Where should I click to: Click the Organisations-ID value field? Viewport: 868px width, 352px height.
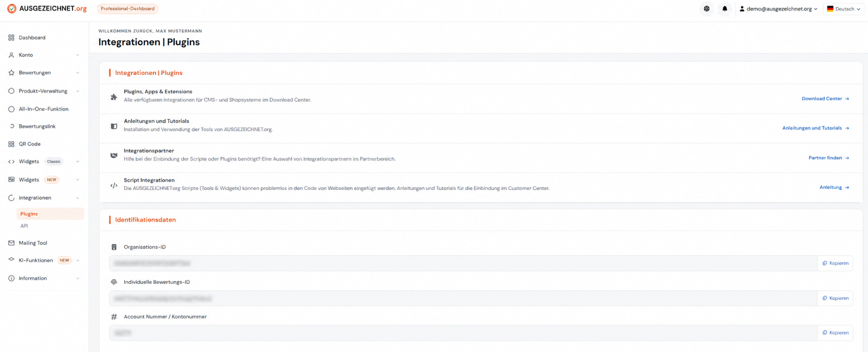pos(463,263)
